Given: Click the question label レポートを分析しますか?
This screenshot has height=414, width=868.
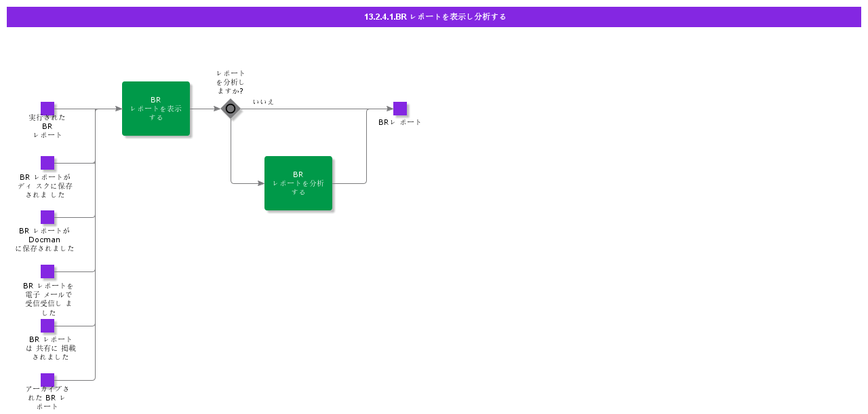Looking at the screenshot, I should click(x=231, y=82).
